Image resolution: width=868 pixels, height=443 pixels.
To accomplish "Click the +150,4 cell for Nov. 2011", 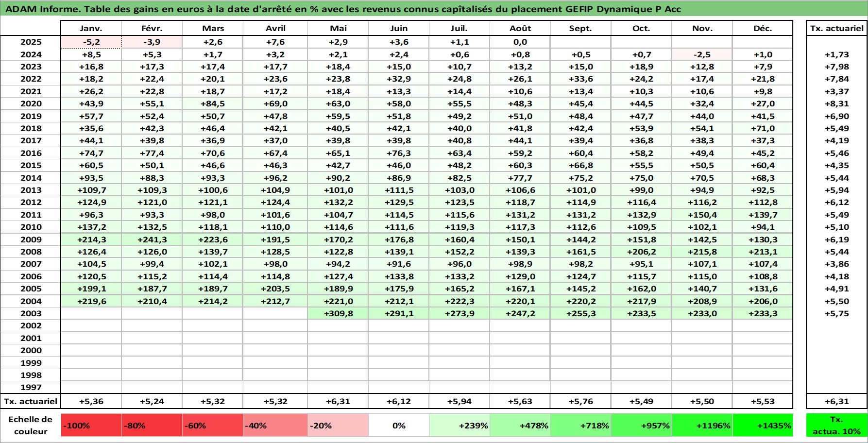I will 702,215.
